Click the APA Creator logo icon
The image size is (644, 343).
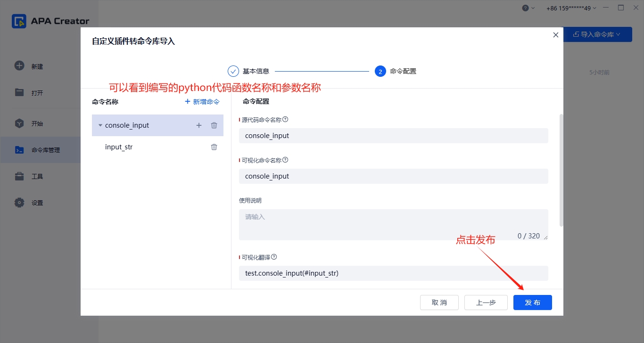point(19,21)
